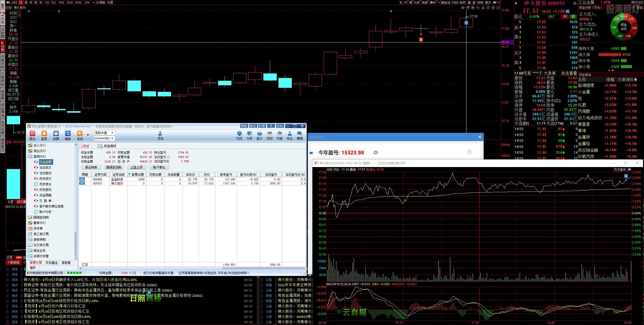Click the undo arrow tool on K-line chart
The image size is (644, 325).
[478, 8]
